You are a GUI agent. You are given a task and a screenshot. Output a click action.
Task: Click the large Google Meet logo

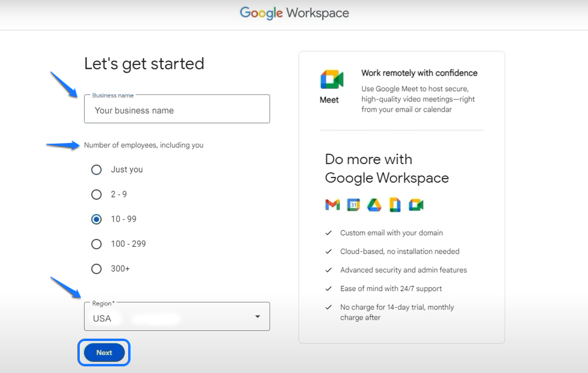pyautogui.click(x=331, y=80)
